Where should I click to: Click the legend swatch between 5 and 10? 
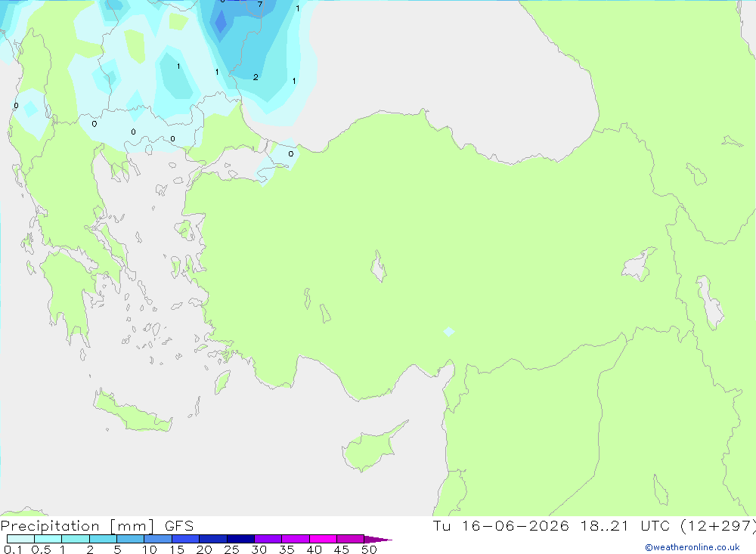(x=131, y=539)
